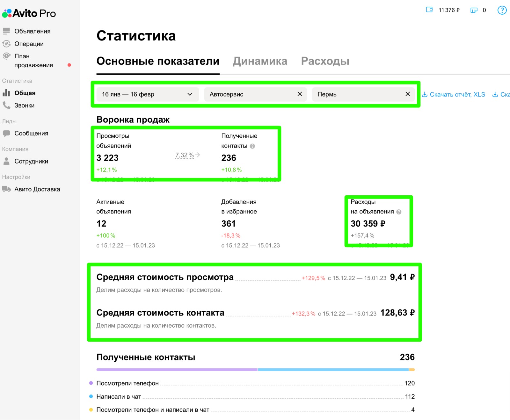Screen dimensions: 510x420
Task: Click the План продвижения target icon
Action: (6, 56)
